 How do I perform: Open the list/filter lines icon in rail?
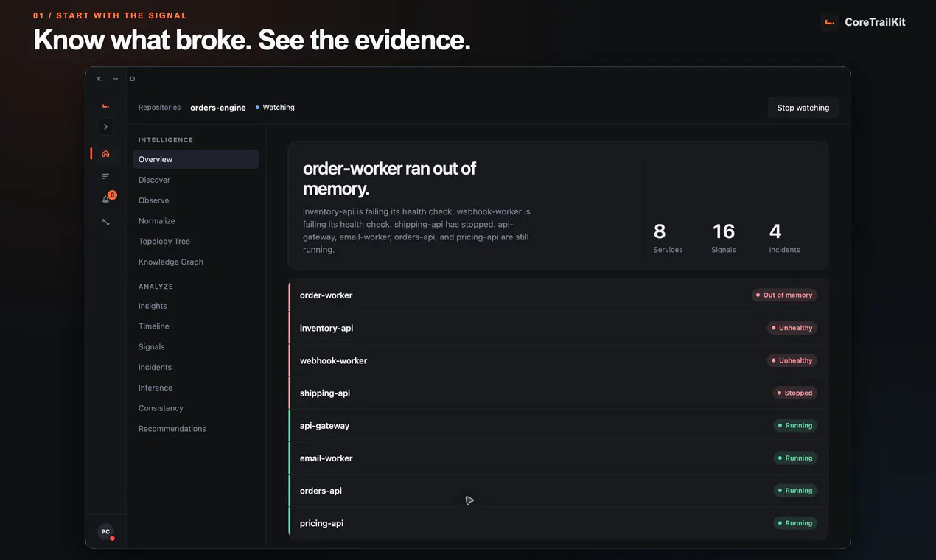(x=105, y=176)
